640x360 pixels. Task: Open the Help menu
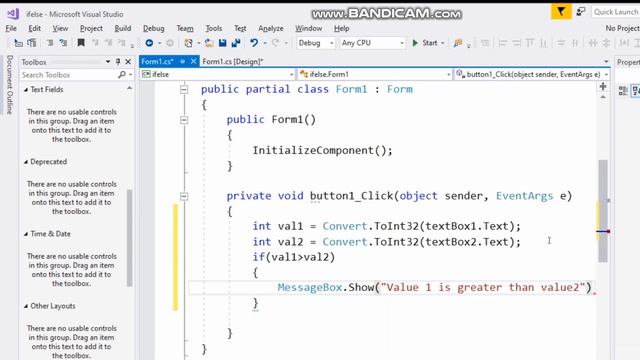click(341, 28)
